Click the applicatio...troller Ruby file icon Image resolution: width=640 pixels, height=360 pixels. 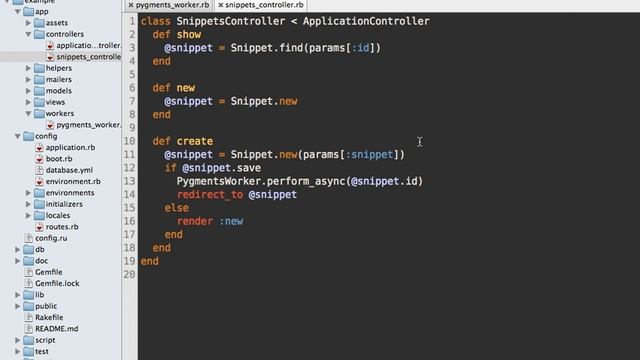(50, 45)
